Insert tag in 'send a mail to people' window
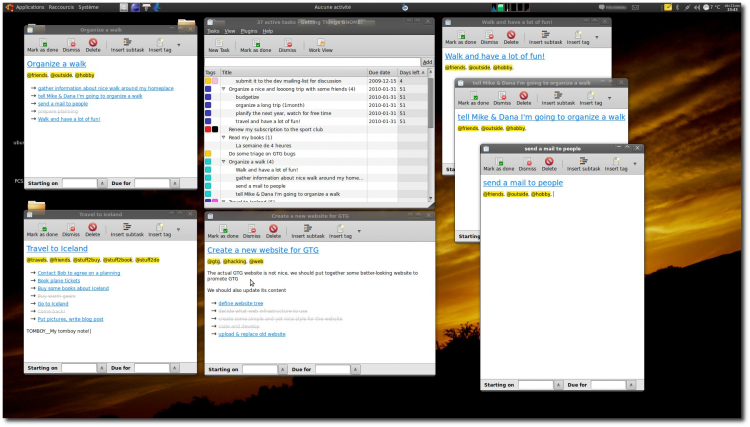The width and height of the screenshot is (750, 427). click(x=616, y=165)
